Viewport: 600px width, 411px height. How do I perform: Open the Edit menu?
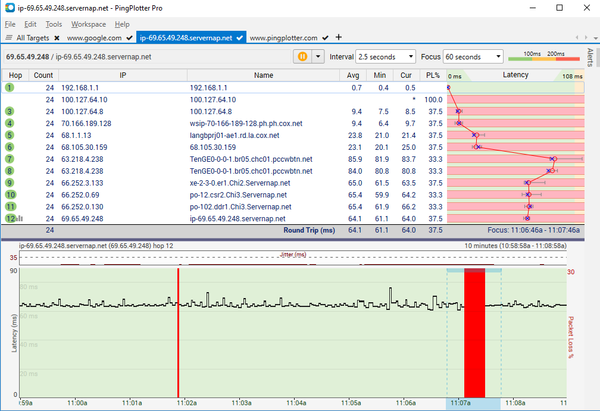30,24
